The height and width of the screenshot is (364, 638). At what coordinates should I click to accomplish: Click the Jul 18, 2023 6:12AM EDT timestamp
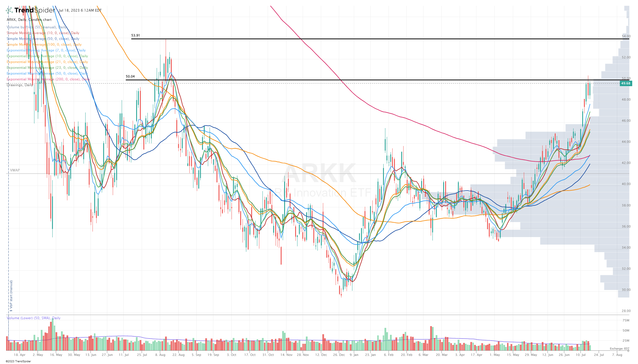[x=80, y=10]
